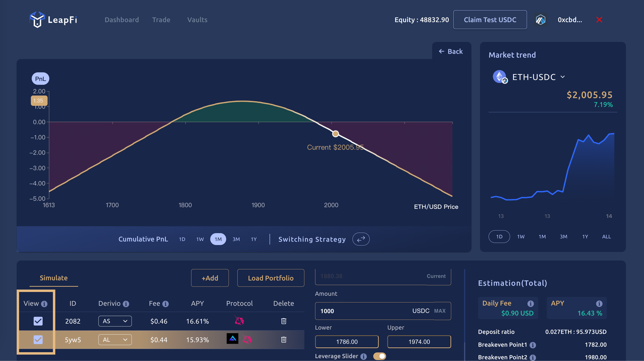Select 1W Market trend range
The height and width of the screenshot is (361, 644).
coord(521,237)
